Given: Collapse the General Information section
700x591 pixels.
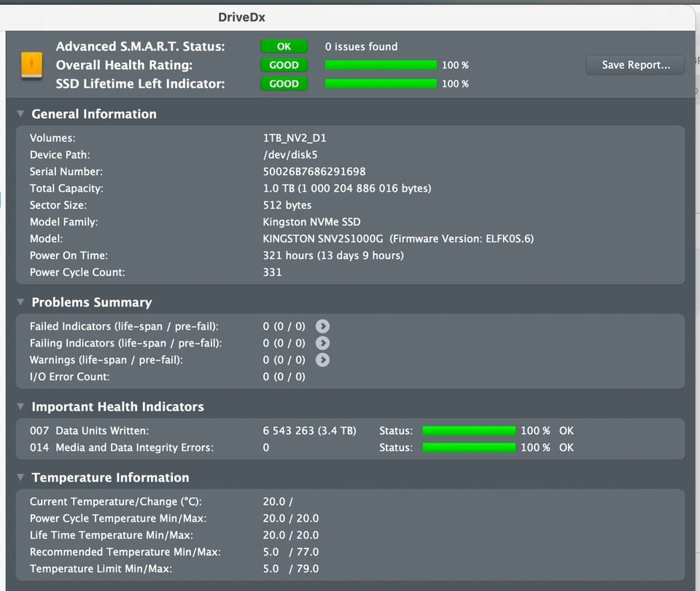Looking at the screenshot, I should (20, 114).
